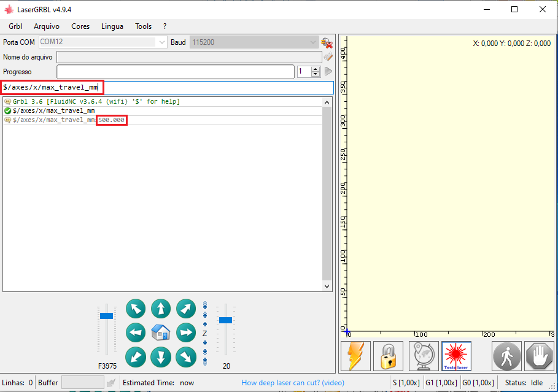The height and width of the screenshot is (392, 558).
Task: Open the Porta COM dropdown
Action: pos(161,42)
